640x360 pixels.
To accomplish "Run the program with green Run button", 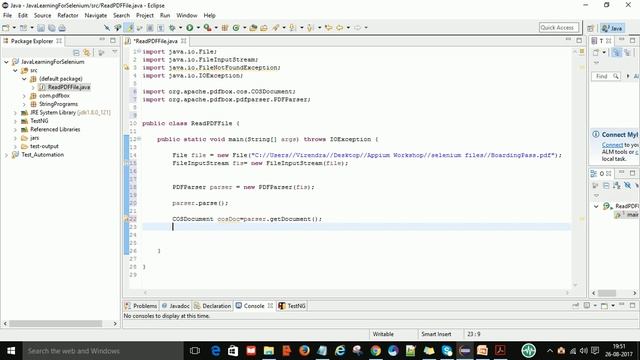I will click(x=190, y=28).
